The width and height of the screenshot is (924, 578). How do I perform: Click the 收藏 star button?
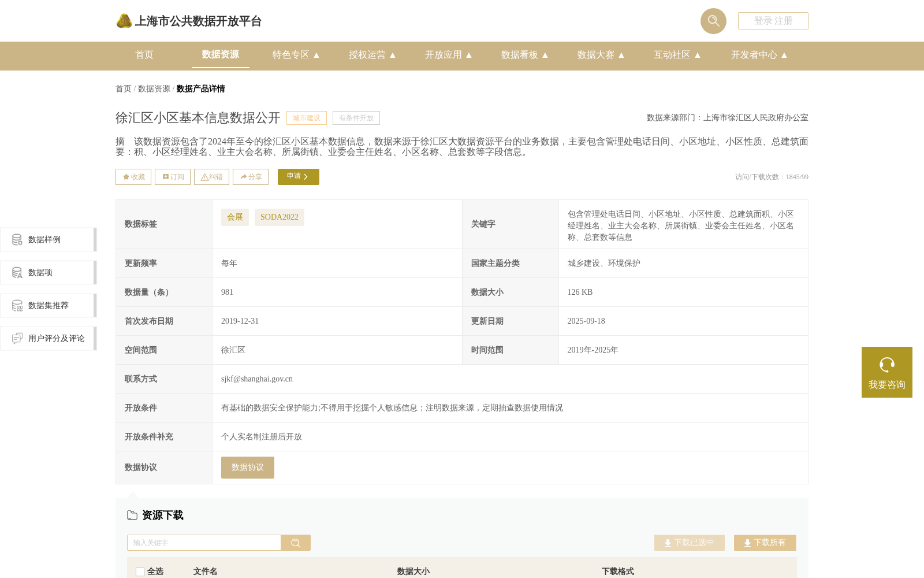133,177
